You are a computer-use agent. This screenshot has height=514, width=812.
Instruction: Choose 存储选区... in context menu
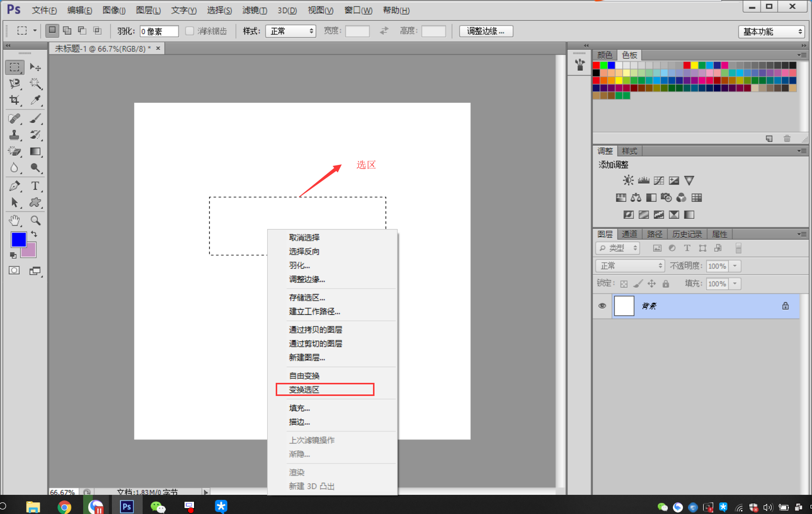point(307,298)
